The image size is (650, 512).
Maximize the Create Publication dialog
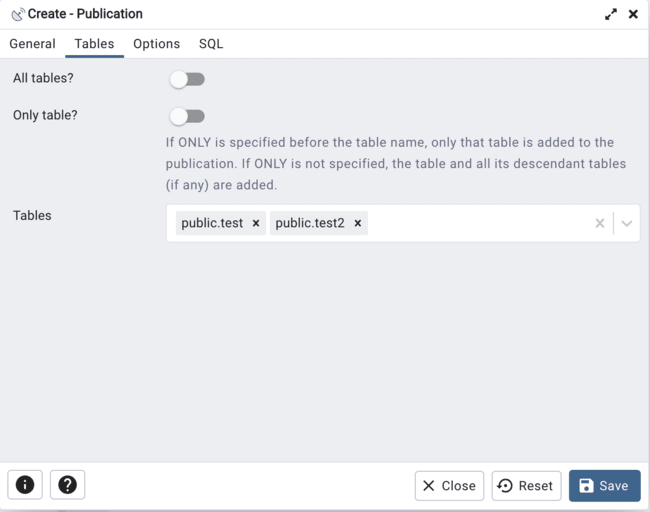(611, 14)
